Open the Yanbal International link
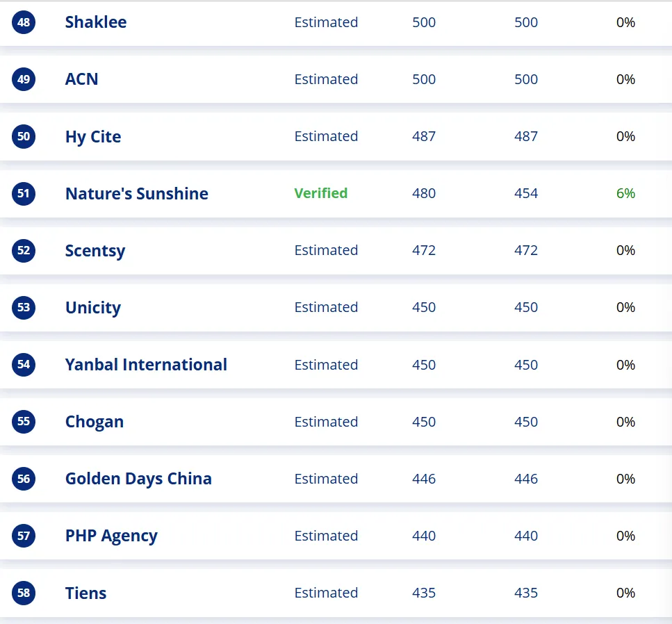Viewport: 672px width, 624px height. [146, 365]
